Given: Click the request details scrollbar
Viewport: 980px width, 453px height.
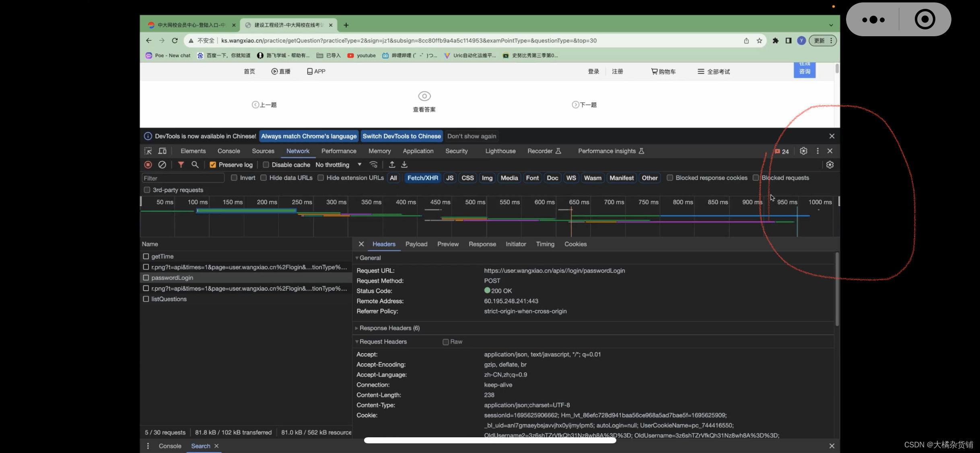Looking at the screenshot, I should [x=837, y=289].
